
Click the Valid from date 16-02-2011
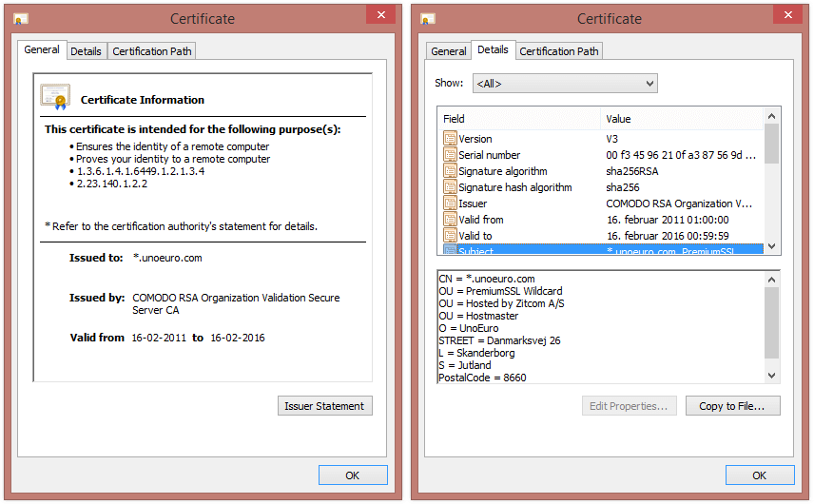[x=159, y=338]
